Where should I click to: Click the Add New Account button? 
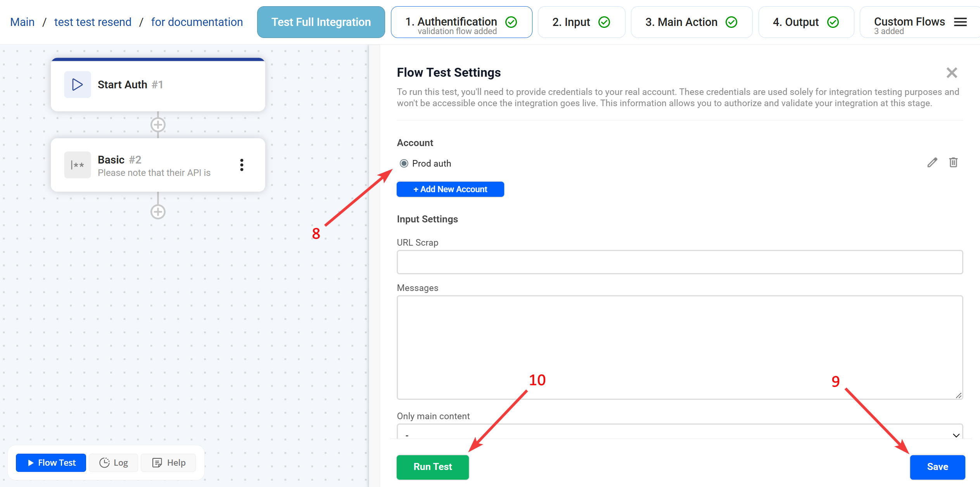click(x=450, y=189)
